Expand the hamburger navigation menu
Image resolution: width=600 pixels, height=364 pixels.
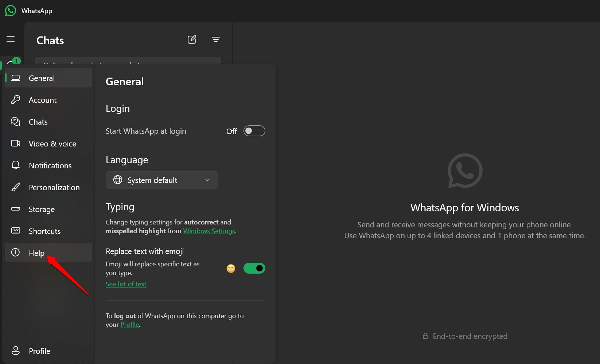click(x=11, y=39)
